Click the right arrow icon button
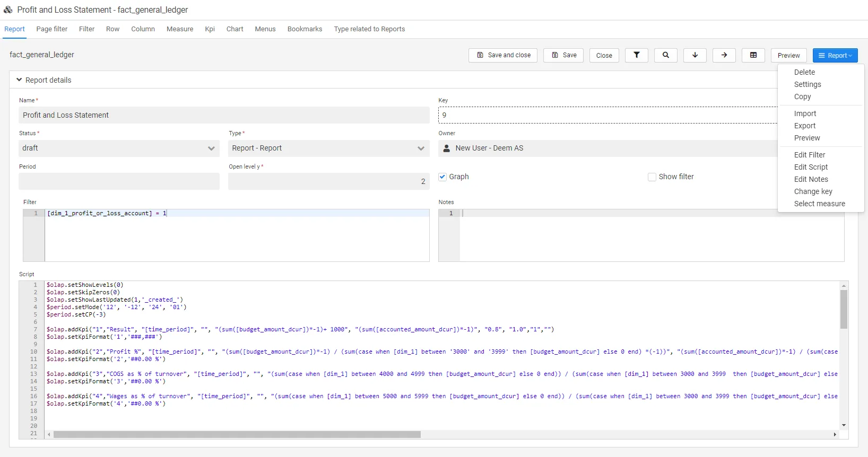 [x=724, y=55]
